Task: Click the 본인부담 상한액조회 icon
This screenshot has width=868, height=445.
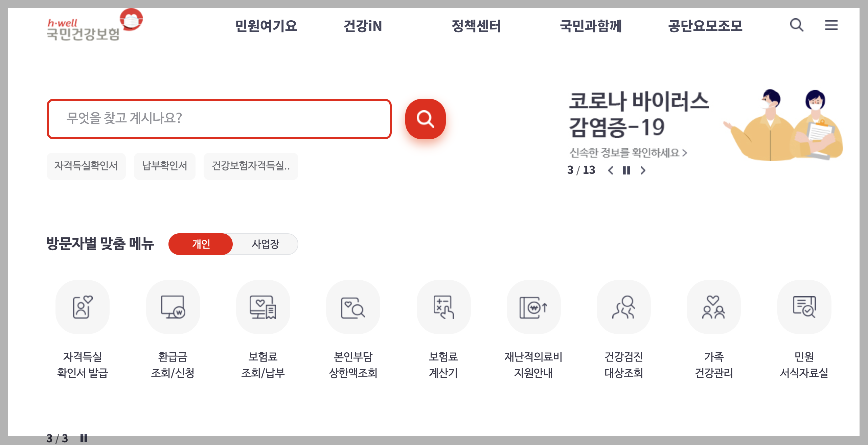Action: pyautogui.click(x=353, y=307)
